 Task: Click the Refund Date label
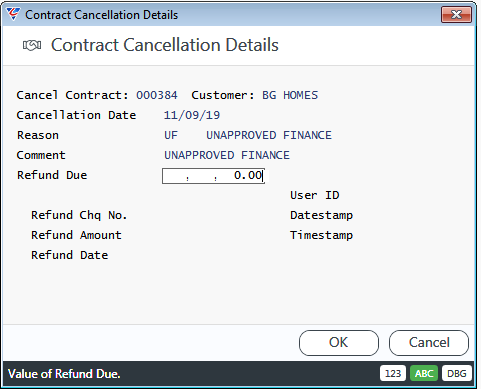coord(70,255)
